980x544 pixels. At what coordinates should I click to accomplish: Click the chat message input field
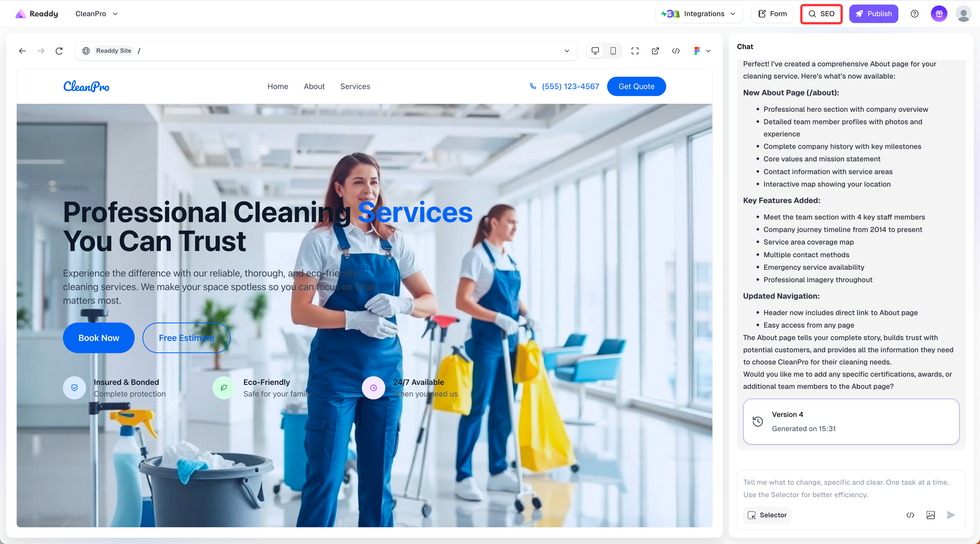pos(851,488)
